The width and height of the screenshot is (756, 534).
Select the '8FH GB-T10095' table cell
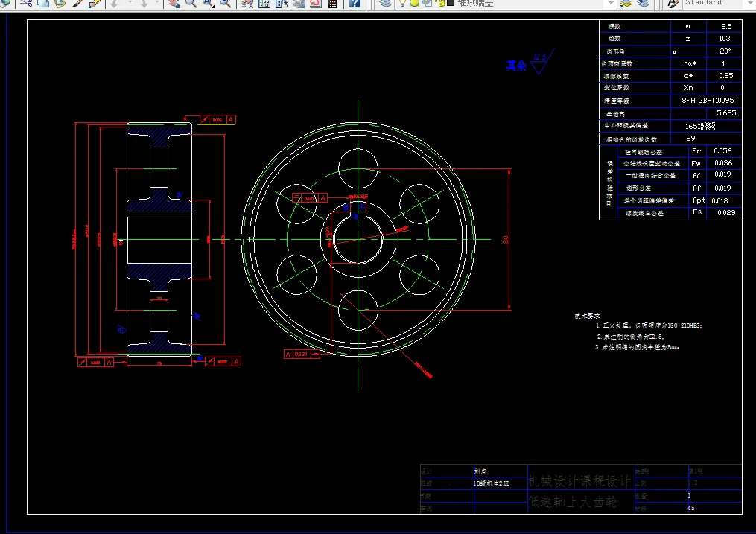click(x=708, y=101)
